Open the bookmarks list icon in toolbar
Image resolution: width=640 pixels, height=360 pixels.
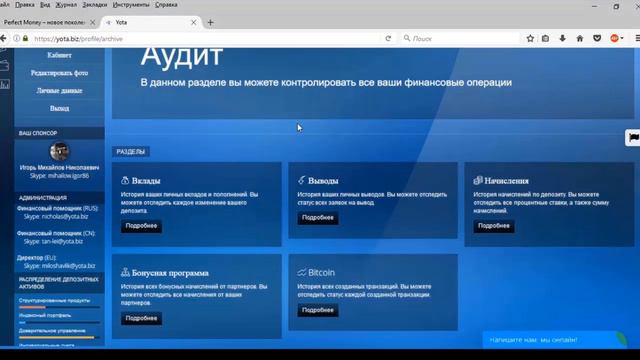pos(545,38)
